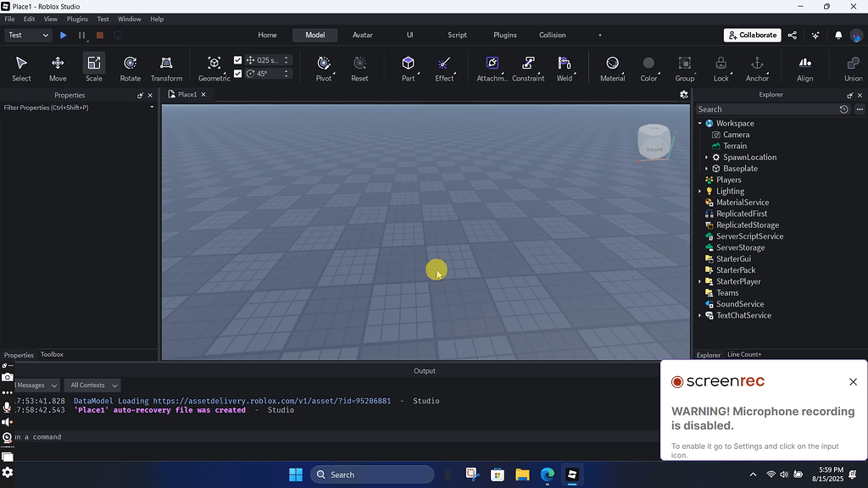Open the Align tool
This screenshot has height=488, width=868.
805,68
